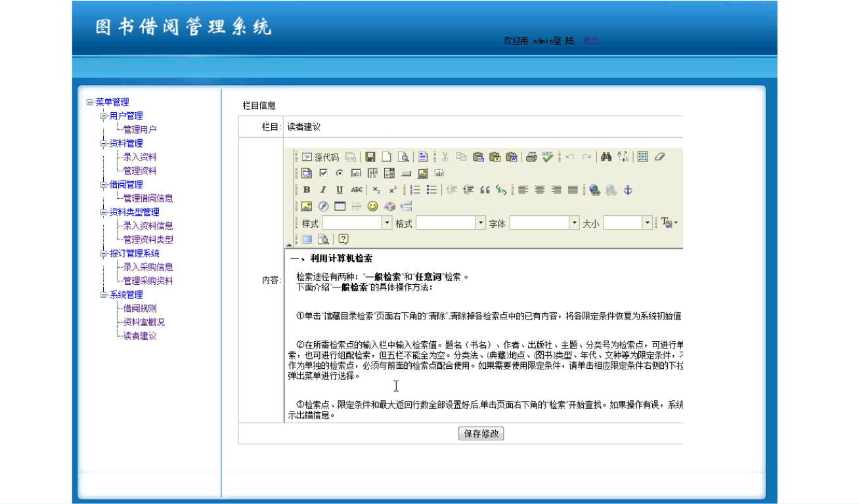The height and width of the screenshot is (504, 859).
Task: Open the 大小 size dropdown
Action: click(628, 223)
